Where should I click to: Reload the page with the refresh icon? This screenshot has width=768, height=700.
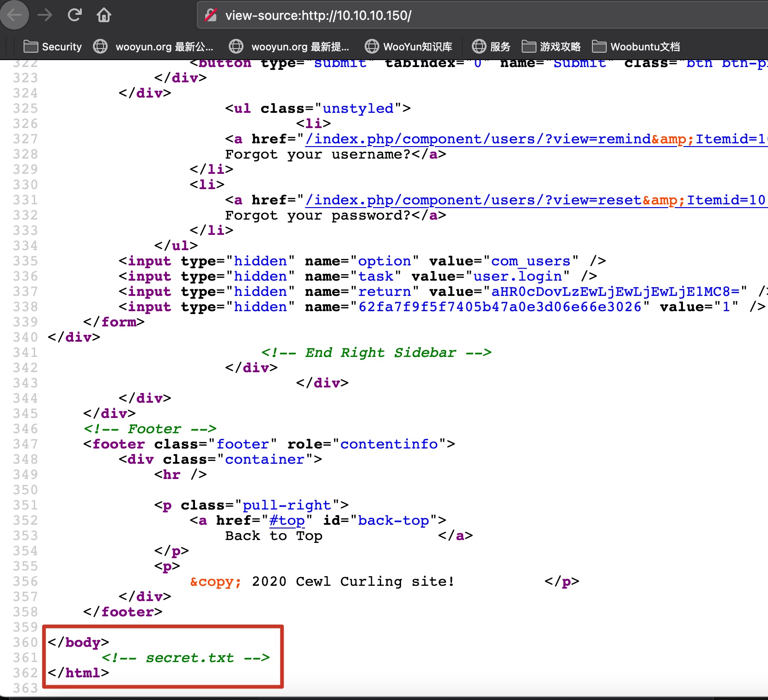(x=74, y=15)
